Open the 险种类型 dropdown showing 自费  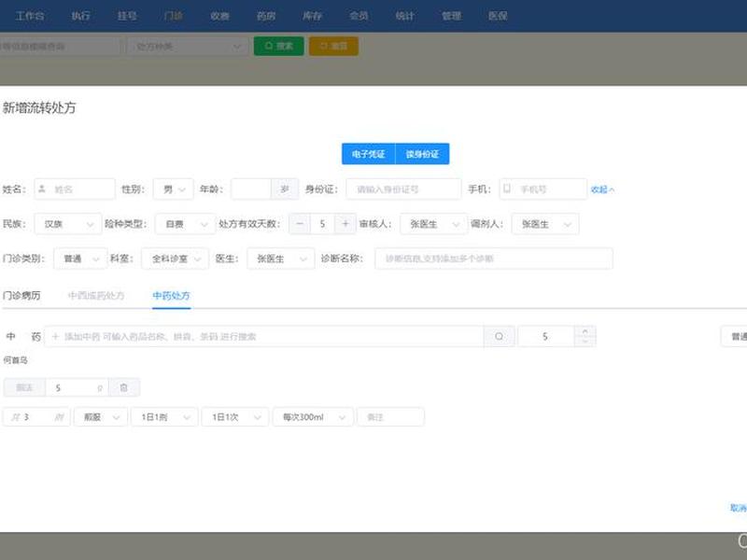click(185, 224)
